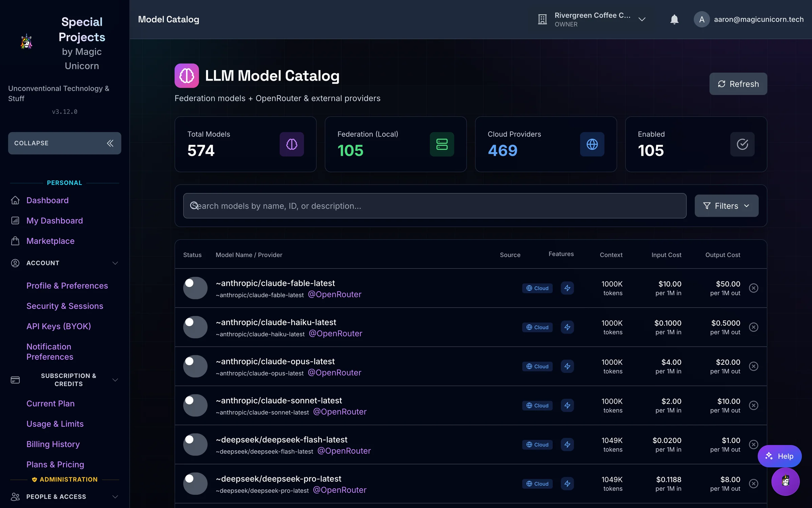Click the Refresh button

pos(738,84)
